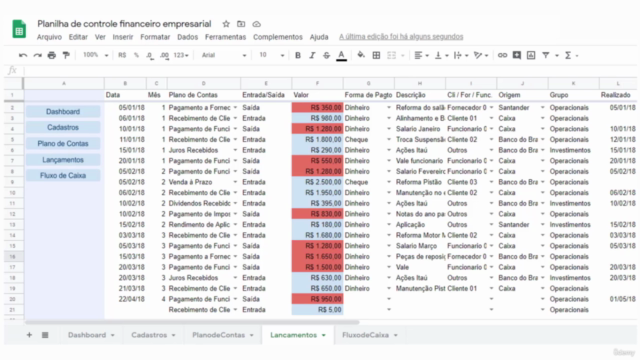
Task: Open the functions sigma menu
Action: click(568, 55)
